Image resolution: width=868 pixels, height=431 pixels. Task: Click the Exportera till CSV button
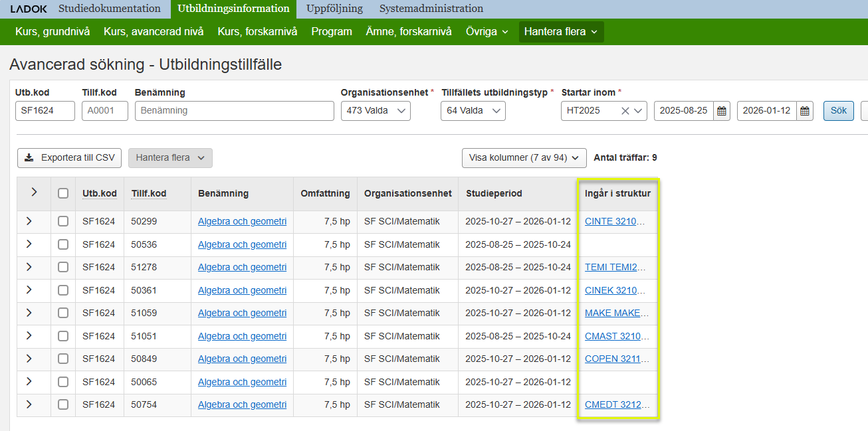tap(70, 158)
